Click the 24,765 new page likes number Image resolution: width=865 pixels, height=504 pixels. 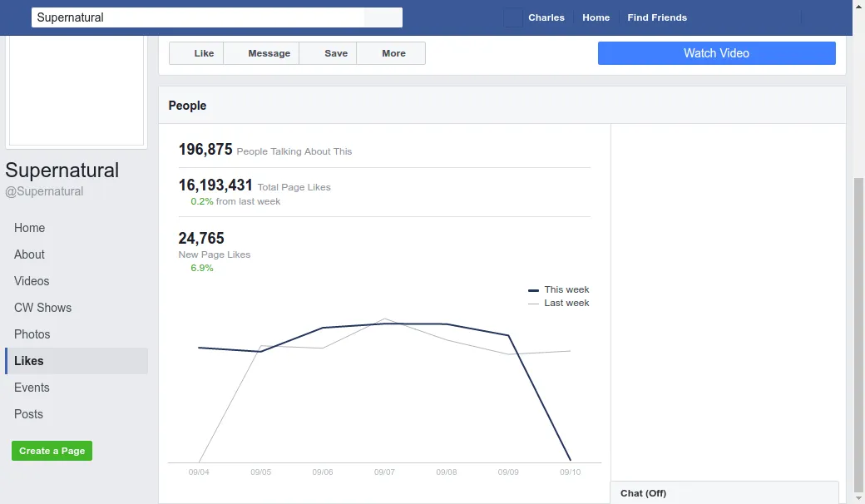tap(201, 238)
